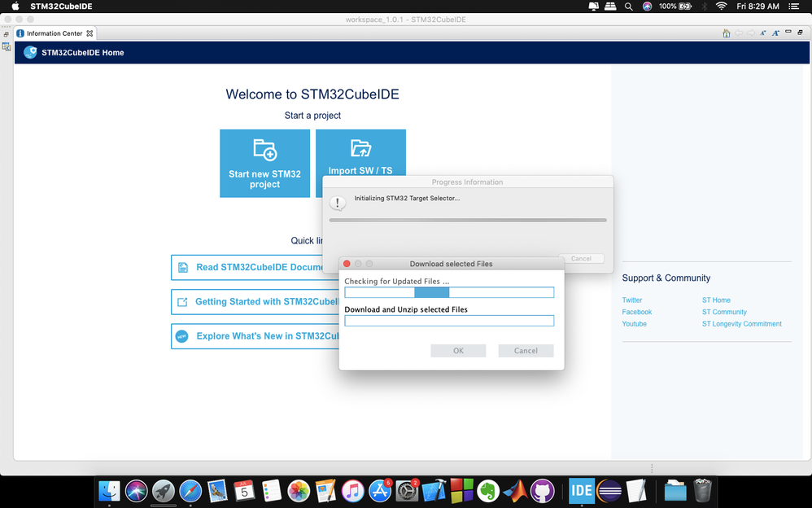Open the ST Longevity Commitment link
This screenshot has width=812, height=508.
tap(741, 324)
